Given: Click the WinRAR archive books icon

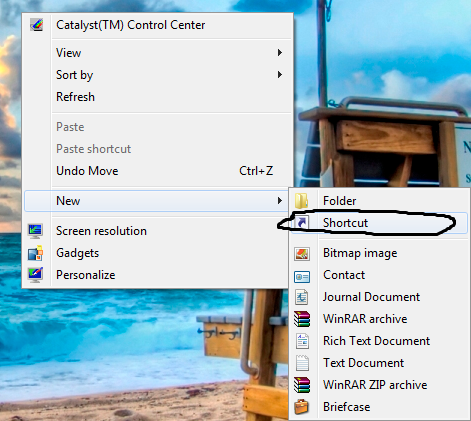Looking at the screenshot, I should coord(302,319).
